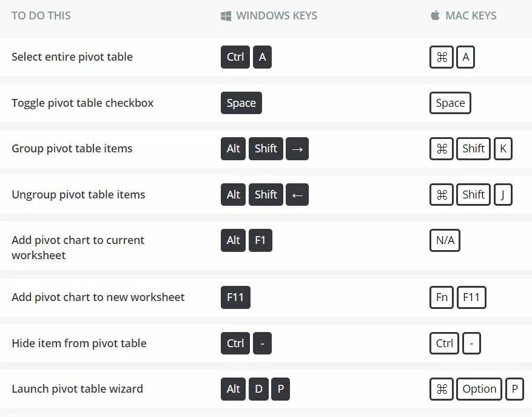Click the Mac Fn key badge
532x417 pixels.
442,297
